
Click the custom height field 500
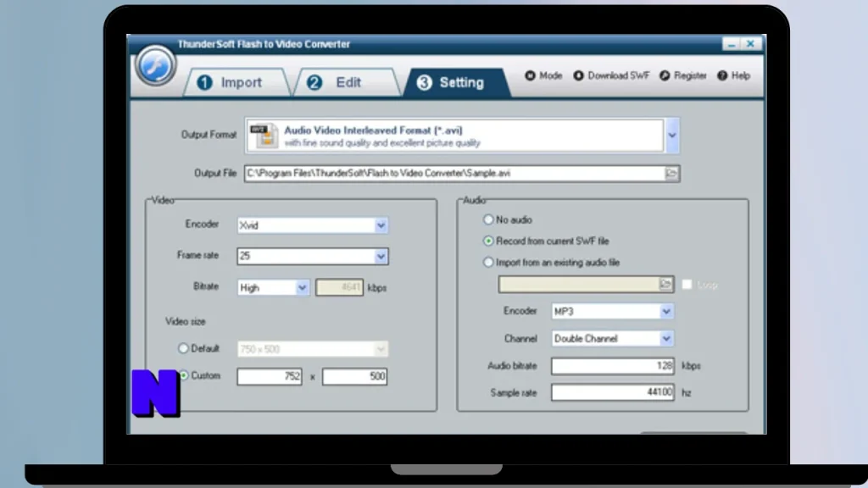pyautogui.click(x=355, y=376)
